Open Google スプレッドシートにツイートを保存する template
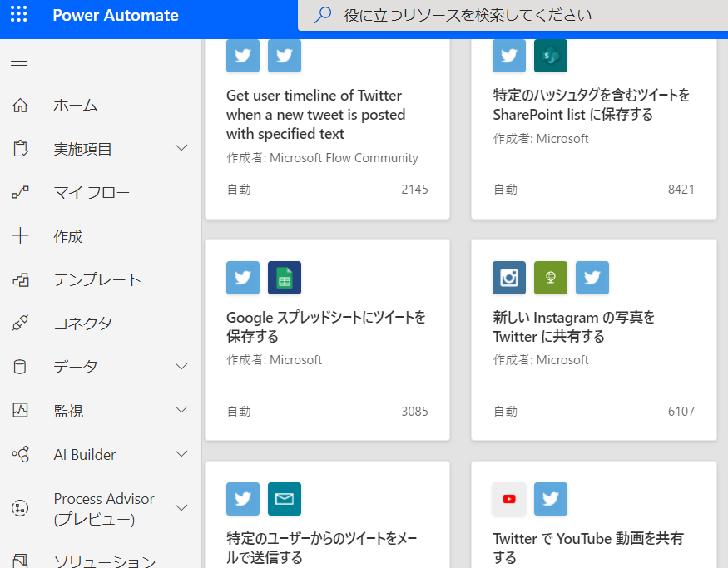This screenshot has width=728, height=568. (326, 327)
